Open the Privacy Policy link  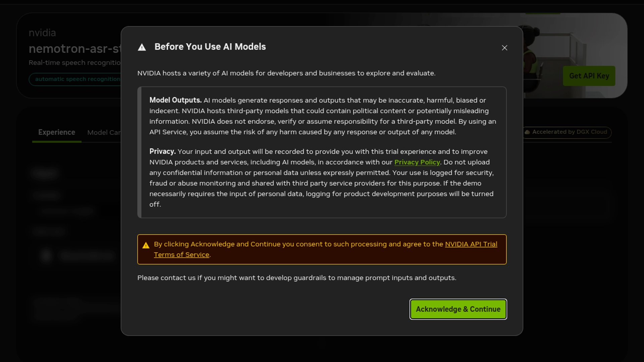tap(417, 162)
